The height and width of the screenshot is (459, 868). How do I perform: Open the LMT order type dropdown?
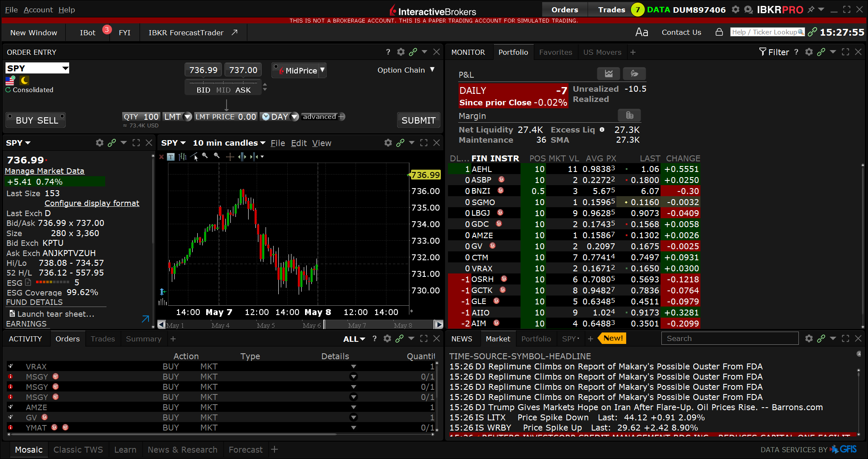(187, 116)
